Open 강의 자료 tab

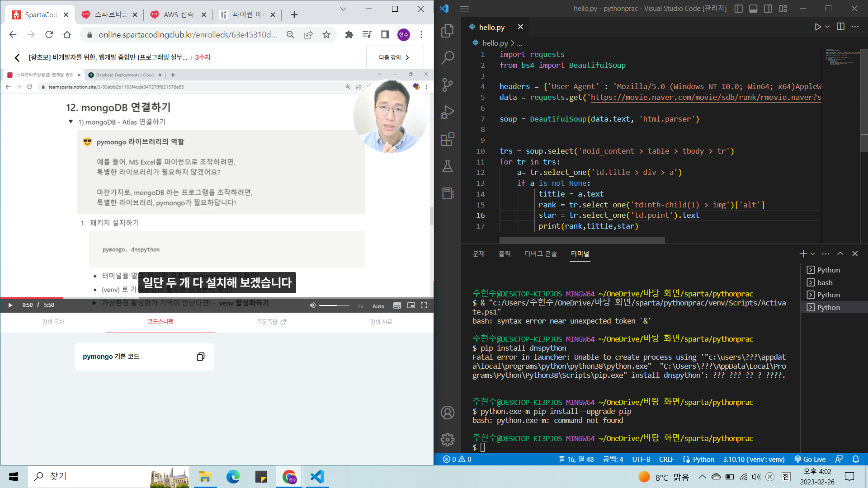(381, 322)
